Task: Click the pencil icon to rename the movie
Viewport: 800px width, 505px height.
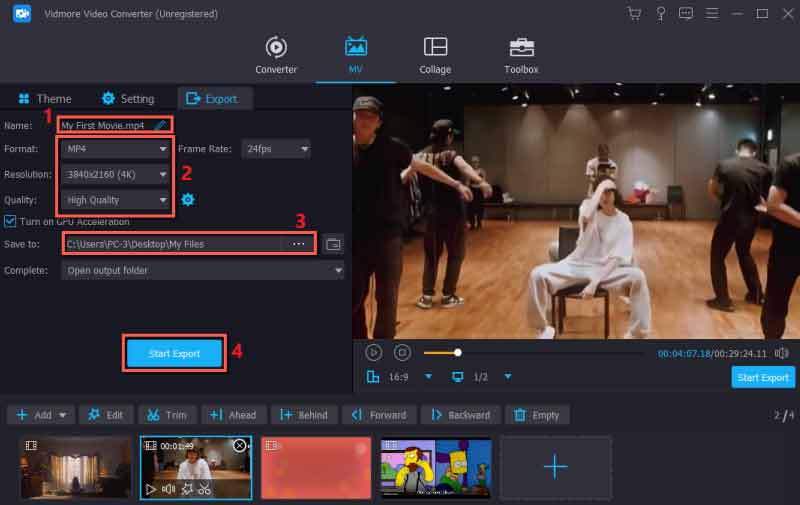Action: (161, 125)
